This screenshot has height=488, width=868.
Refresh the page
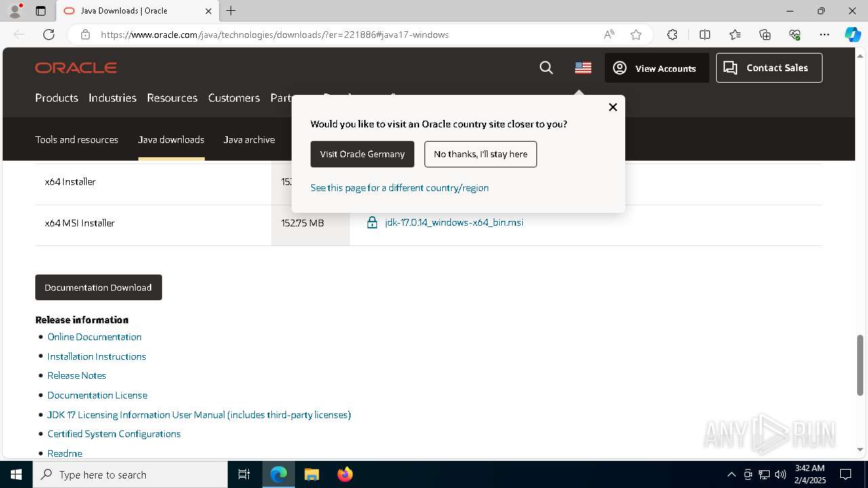click(x=49, y=35)
